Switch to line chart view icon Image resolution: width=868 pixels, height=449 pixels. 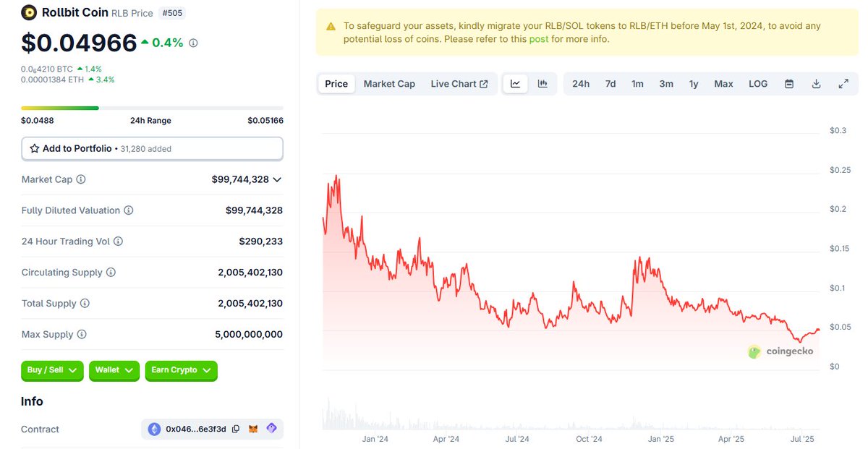[x=515, y=84]
